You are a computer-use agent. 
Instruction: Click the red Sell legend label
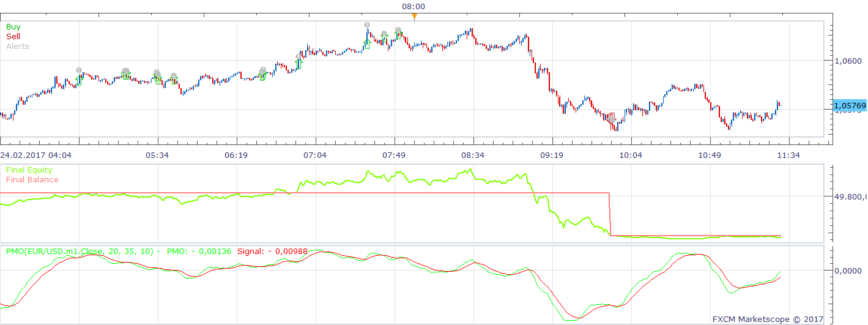coord(13,37)
